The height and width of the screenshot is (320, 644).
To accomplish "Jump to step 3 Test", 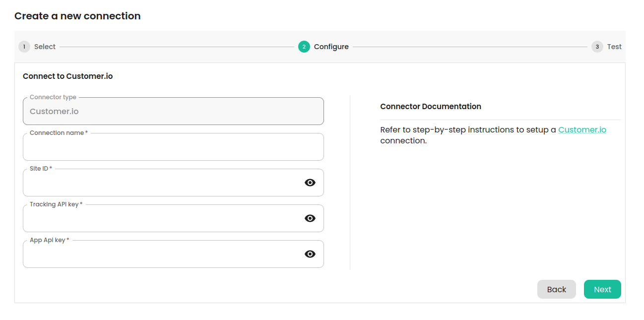I will 606,47.
